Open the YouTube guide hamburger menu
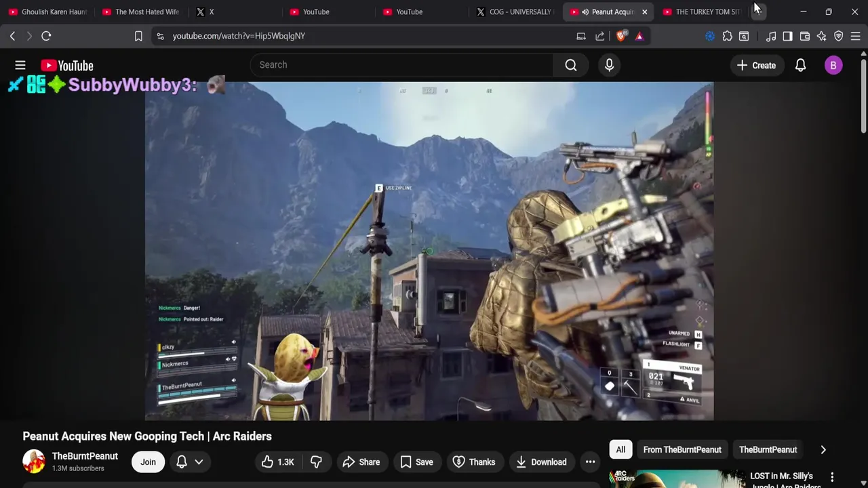 [20, 65]
